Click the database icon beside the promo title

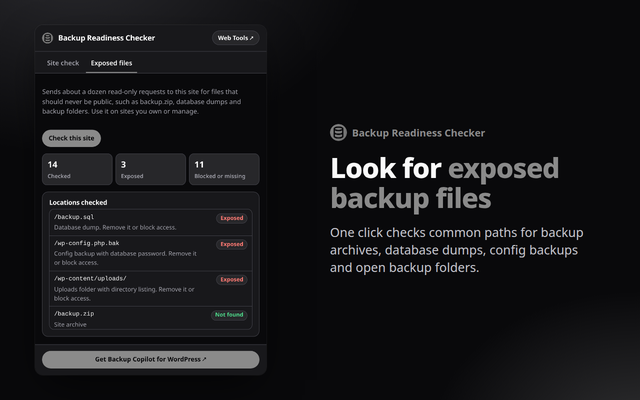(338, 133)
